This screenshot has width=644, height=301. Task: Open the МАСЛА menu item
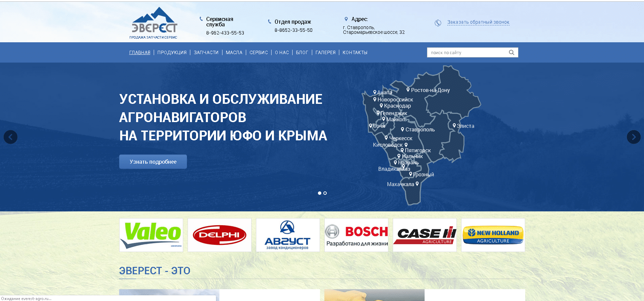click(234, 52)
